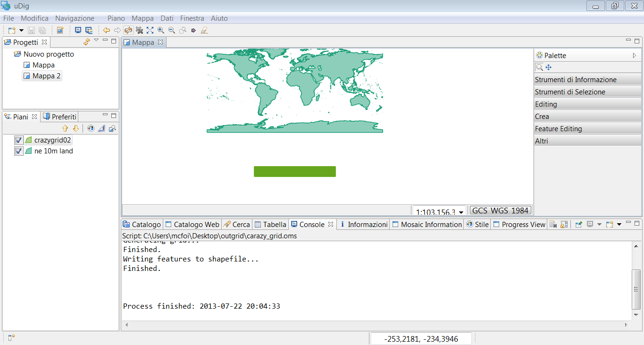Open the map scale dropdown
Viewport: 644px width, 345px height.
461,212
